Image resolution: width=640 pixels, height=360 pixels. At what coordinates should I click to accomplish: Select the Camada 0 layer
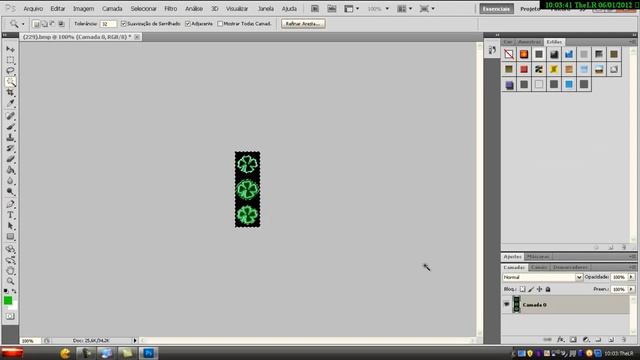(x=566, y=304)
